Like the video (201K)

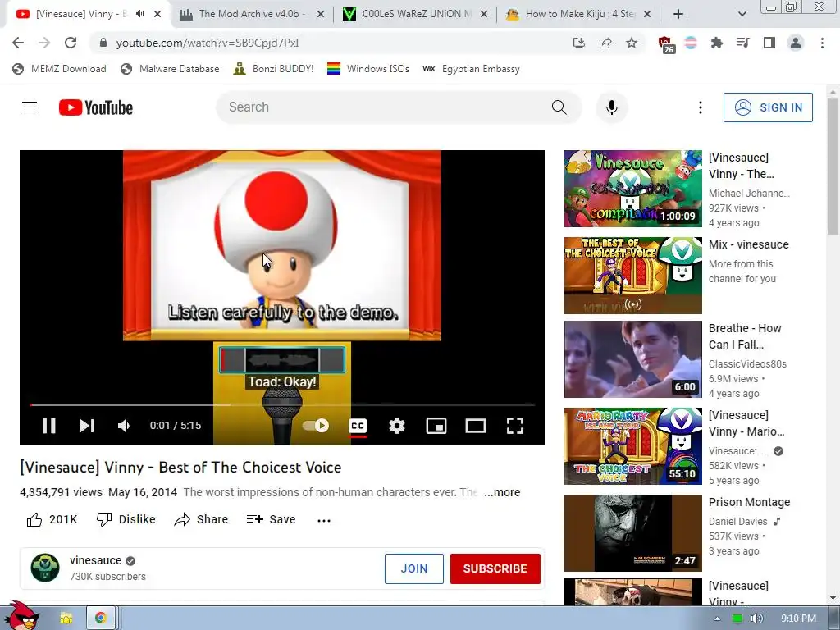[x=52, y=519]
